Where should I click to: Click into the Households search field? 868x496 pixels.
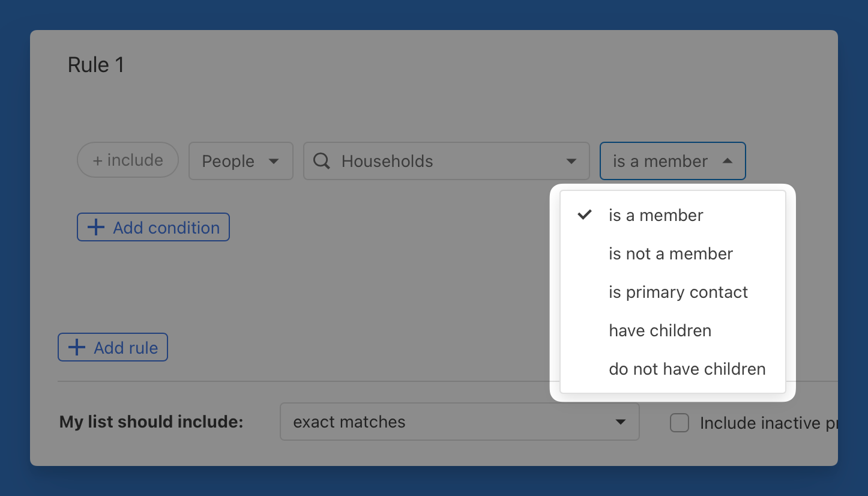point(444,161)
